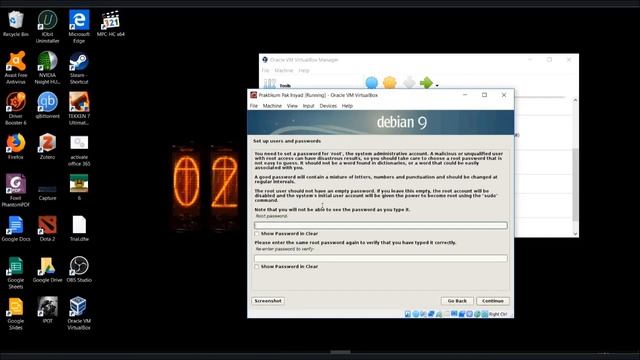Tick Show Password in Clear under Re-enter password

point(257,267)
